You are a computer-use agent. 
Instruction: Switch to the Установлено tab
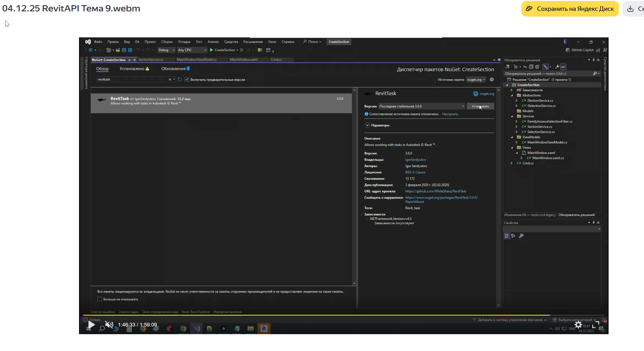pyautogui.click(x=132, y=69)
